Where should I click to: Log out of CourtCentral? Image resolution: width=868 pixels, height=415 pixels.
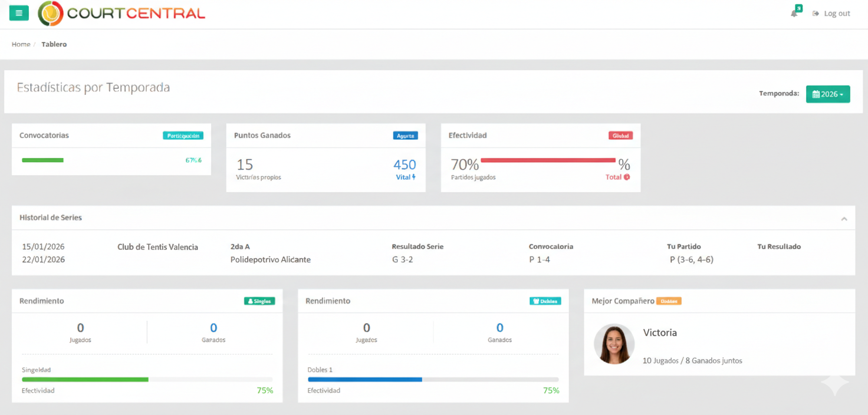(x=837, y=13)
